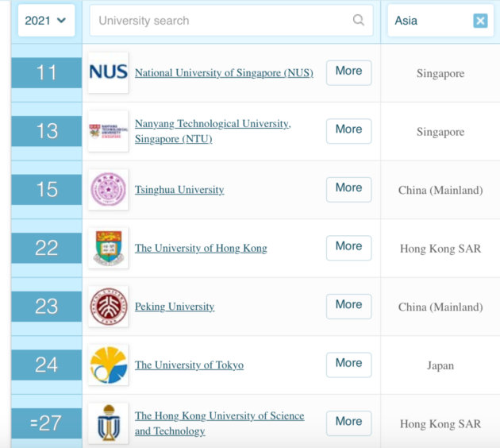500x448 pixels.
Task: Open the Tsinghua University logo
Action: point(109,190)
